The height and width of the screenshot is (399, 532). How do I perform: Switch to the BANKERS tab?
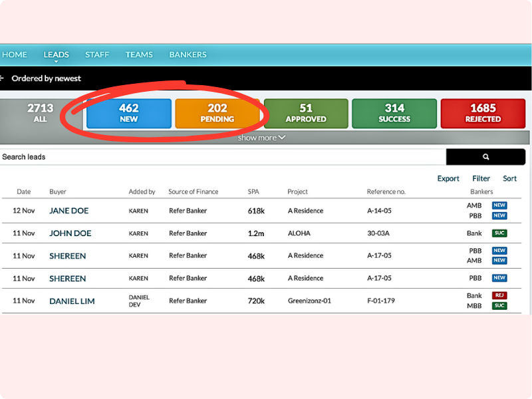click(x=188, y=55)
